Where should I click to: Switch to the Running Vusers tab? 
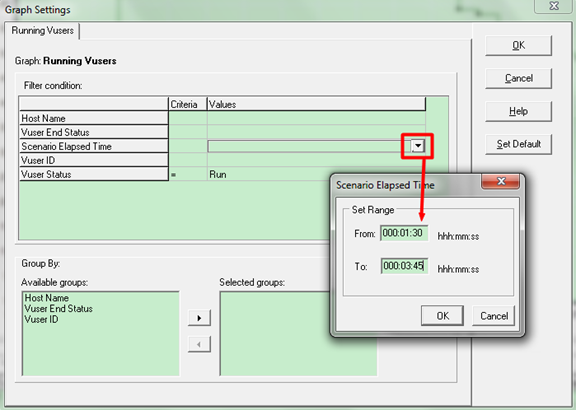[x=42, y=30]
